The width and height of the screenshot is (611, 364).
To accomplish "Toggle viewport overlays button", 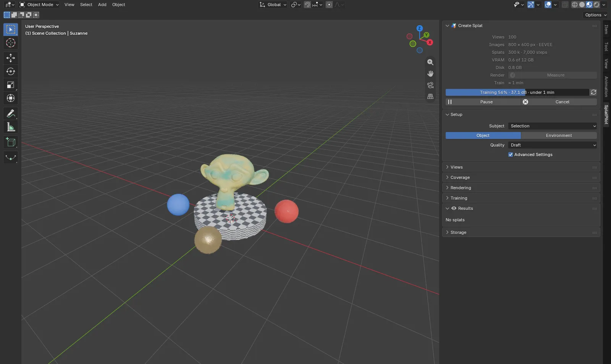I will (x=548, y=5).
